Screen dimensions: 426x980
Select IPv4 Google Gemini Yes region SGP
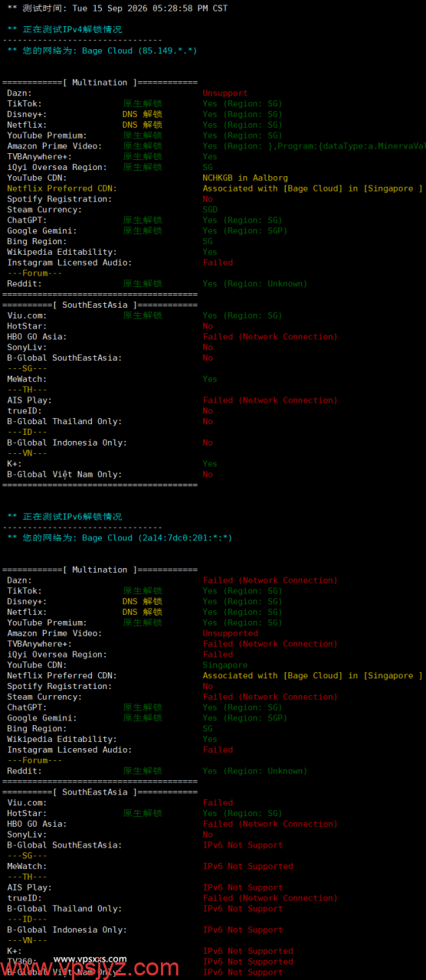(245, 230)
